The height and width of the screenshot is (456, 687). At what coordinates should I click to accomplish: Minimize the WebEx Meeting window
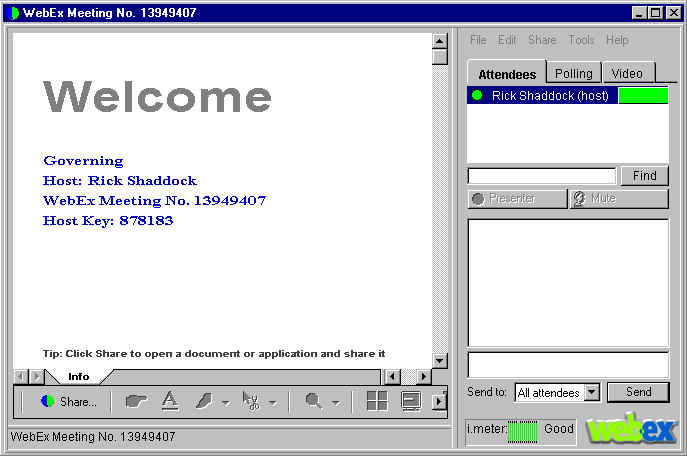point(639,13)
